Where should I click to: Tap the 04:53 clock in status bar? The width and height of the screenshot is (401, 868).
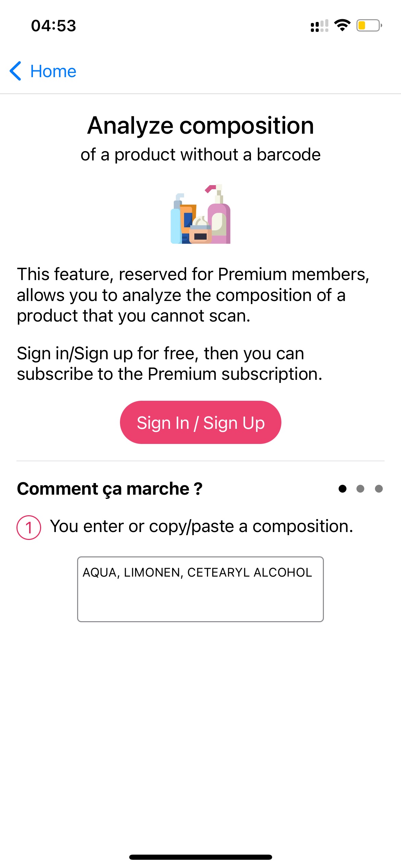click(53, 26)
